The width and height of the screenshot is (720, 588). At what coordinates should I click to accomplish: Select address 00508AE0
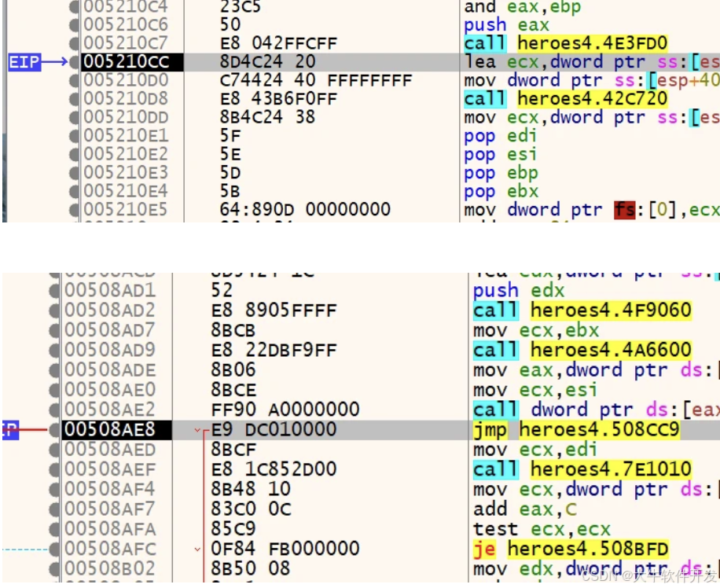click(110, 390)
